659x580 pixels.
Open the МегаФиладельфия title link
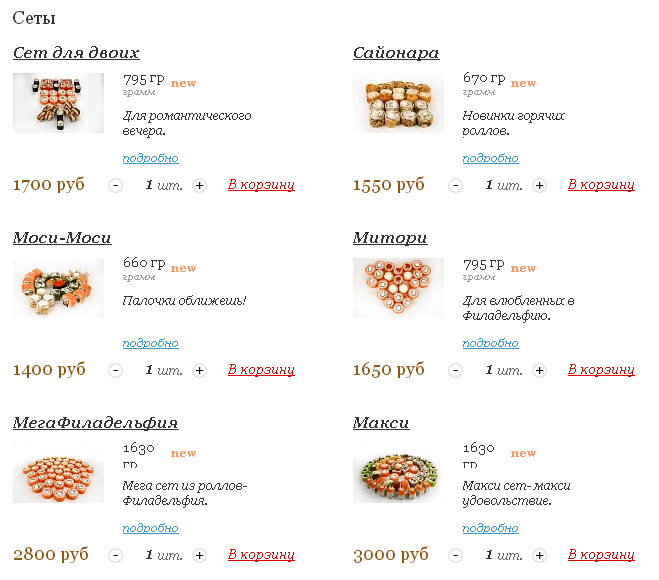tap(95, 422)
